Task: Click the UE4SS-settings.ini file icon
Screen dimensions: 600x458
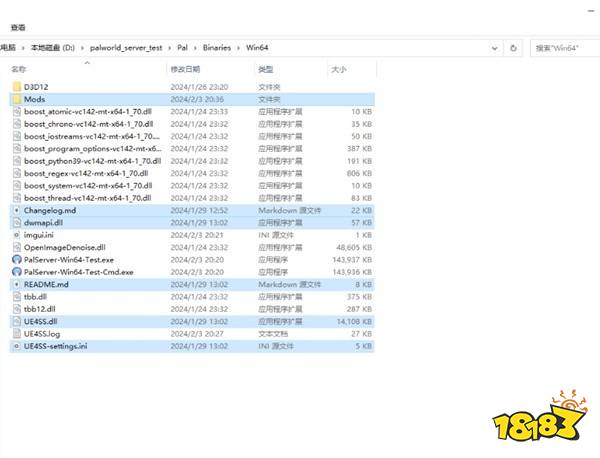Action: (16, 346)
